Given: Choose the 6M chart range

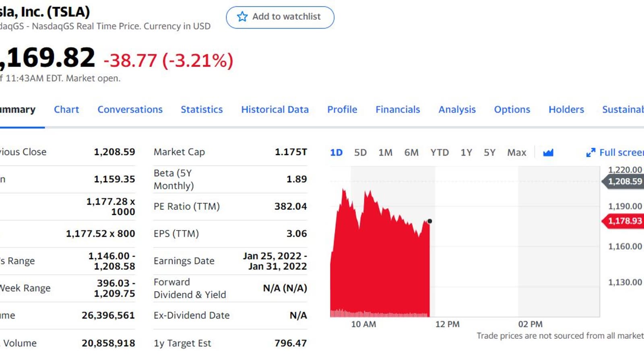Looking at the screenshot, I should tap(411, 153).
